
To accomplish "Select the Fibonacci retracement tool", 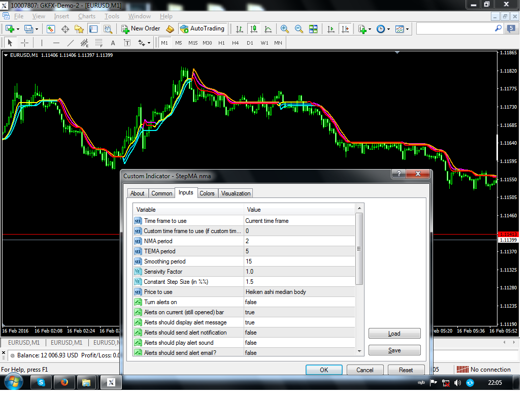I will click(x=98, y=43).
